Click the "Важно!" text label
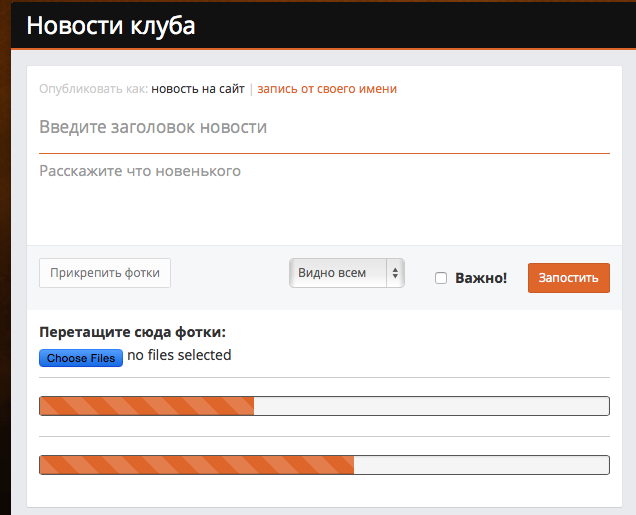Screen dimensions: 636x515 pyautogui.click(x=481, y=278)
